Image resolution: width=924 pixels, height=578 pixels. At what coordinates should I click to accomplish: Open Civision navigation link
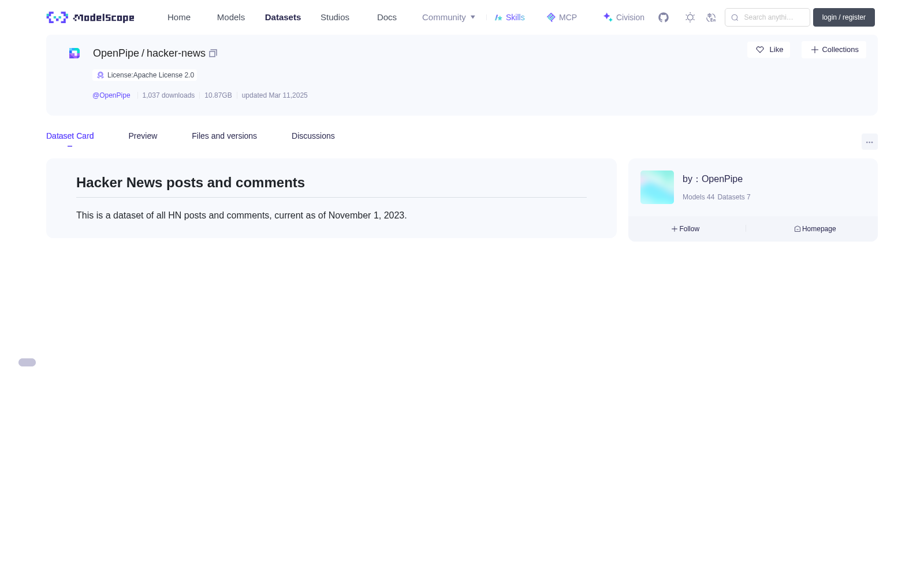pyautogui.click(x=624, y=17)
